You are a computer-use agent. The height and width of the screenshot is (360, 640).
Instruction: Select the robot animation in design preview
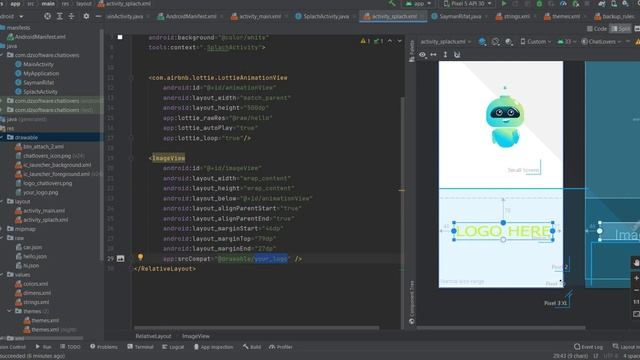pos(504,121)
